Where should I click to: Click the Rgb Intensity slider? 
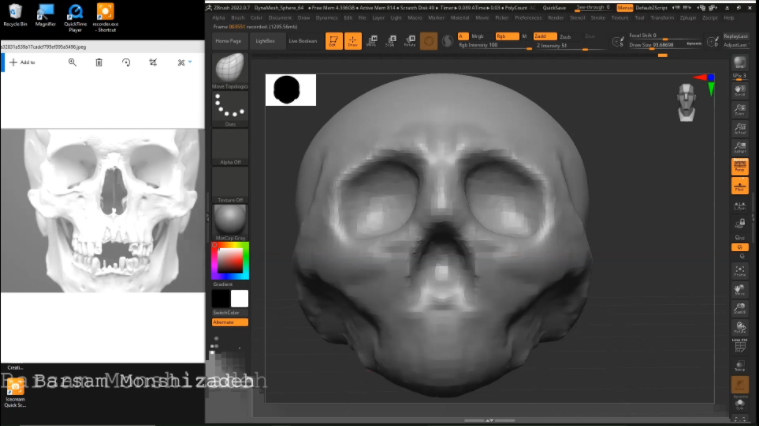click(495, 46)
